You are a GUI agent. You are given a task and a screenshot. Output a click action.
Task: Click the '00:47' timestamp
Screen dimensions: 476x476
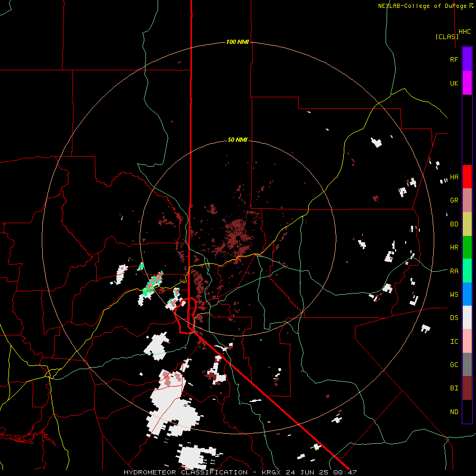[x=346, y=472]
